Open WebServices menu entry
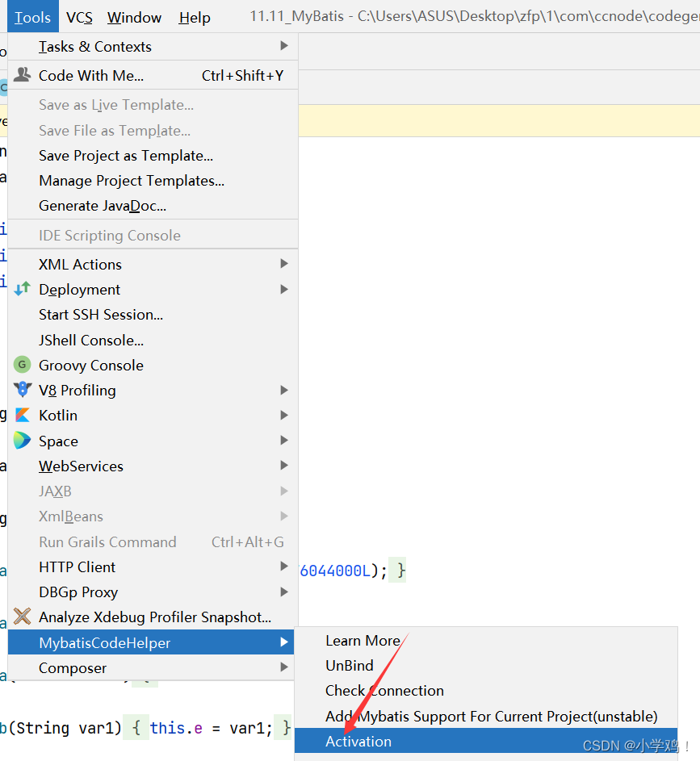This screenshot has width=700, height=761. pos(153,466)
